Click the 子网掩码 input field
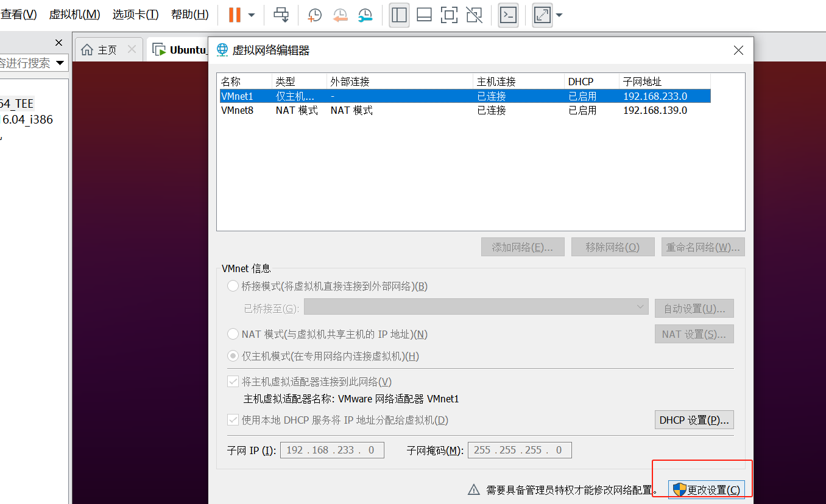Screen dimensions: 826x504 520,450
